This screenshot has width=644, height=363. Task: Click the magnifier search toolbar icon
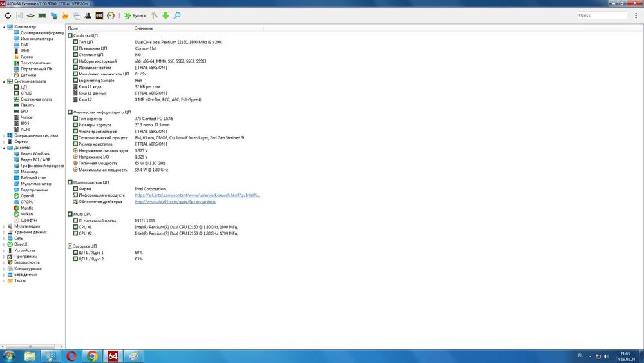click(x=177, y=15)
